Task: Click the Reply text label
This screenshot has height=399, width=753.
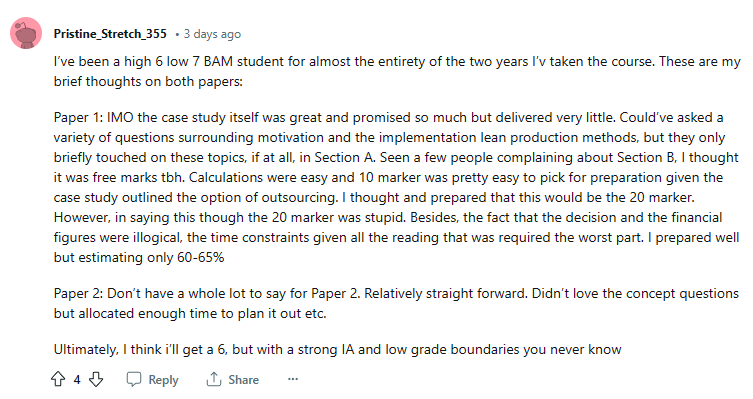Action: 163,380
